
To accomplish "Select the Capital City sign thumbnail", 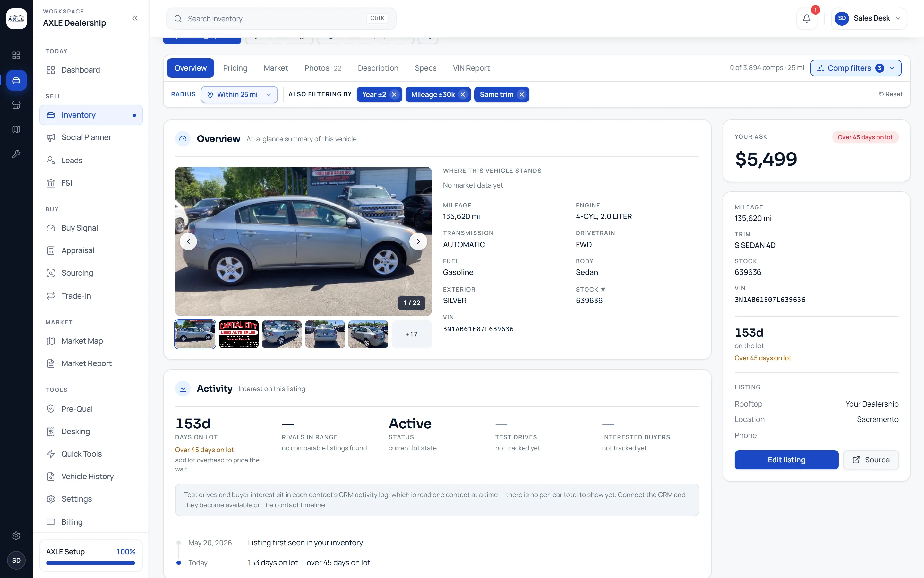I will point(239,334).
